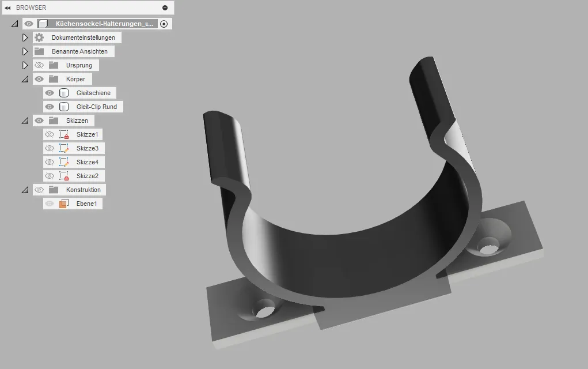The height and width of the screenshot is (369, 588).
Task: Click the Benannte Ansichten folder icon
Action: [39, 51]
